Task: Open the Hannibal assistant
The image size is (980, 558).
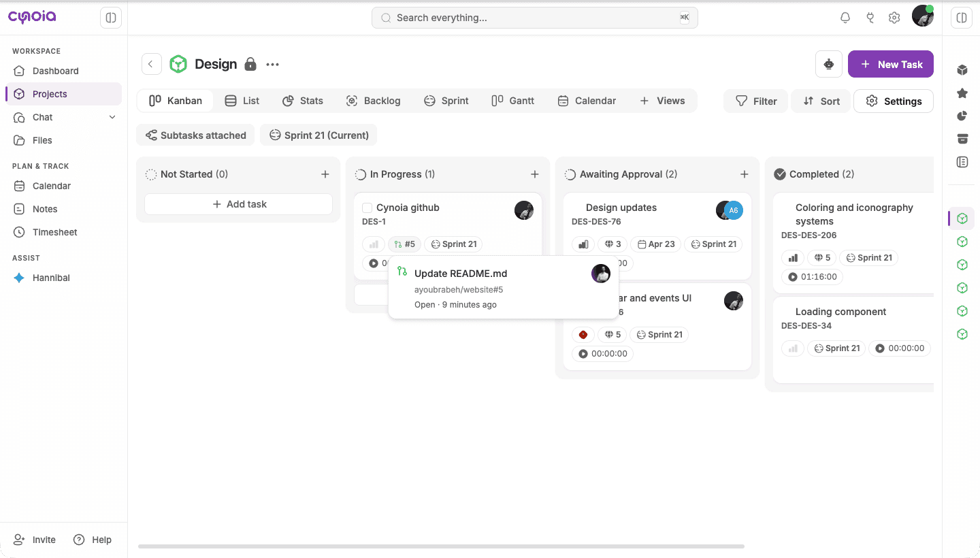Action: pos(63,278)
